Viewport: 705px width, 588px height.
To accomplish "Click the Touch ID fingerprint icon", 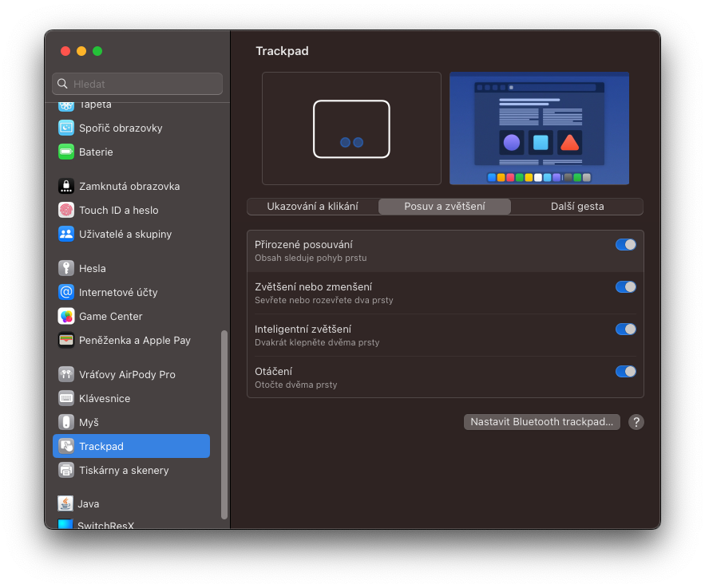I will (66, 210).
